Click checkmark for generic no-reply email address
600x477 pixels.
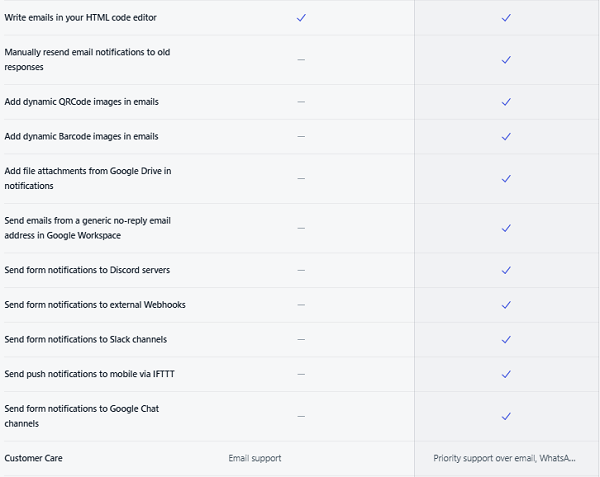click(x=506, y=228)
